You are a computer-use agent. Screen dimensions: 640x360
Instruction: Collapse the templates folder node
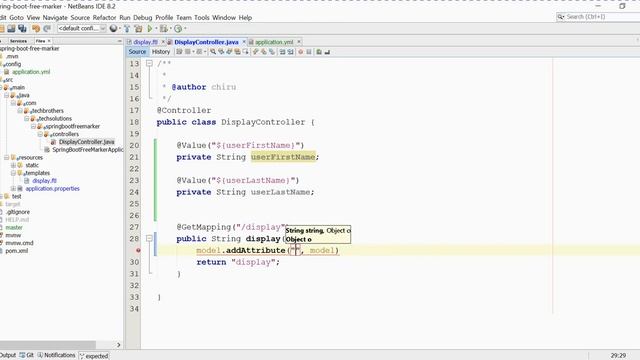tap(13, 173)
